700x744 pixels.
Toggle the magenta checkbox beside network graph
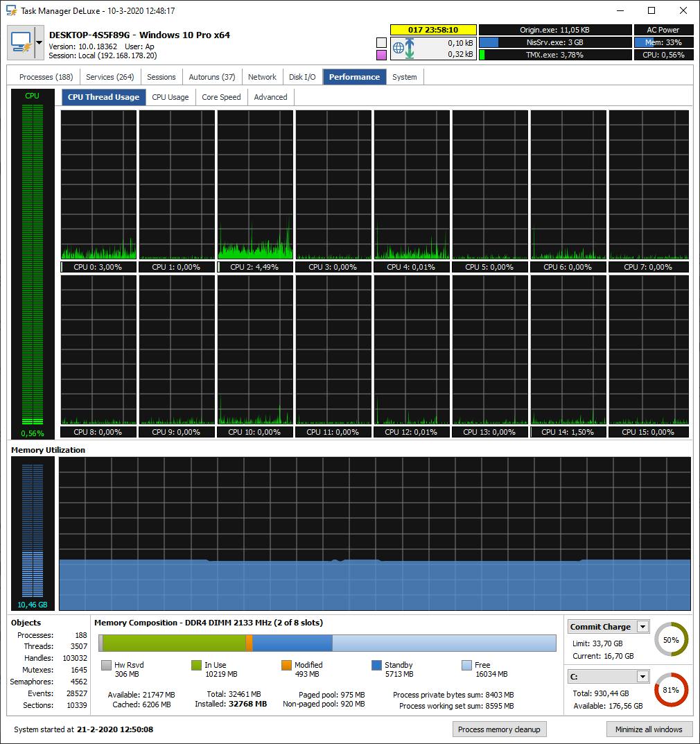[x=380, y=54]
